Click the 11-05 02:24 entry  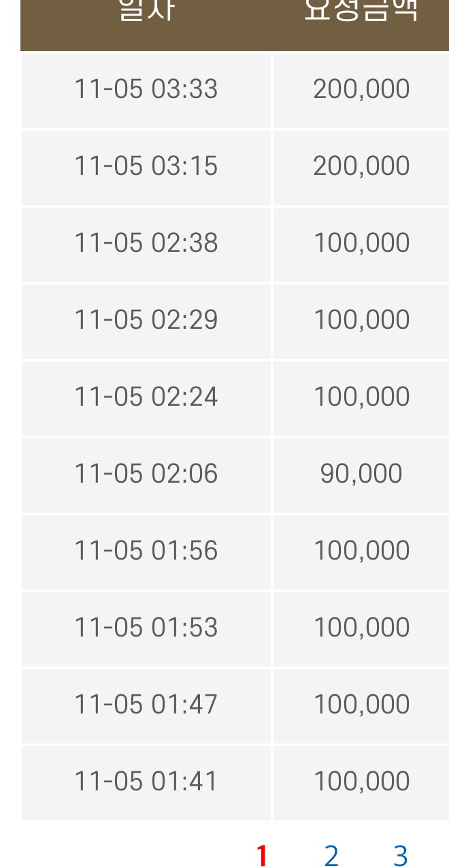(146, 397)
